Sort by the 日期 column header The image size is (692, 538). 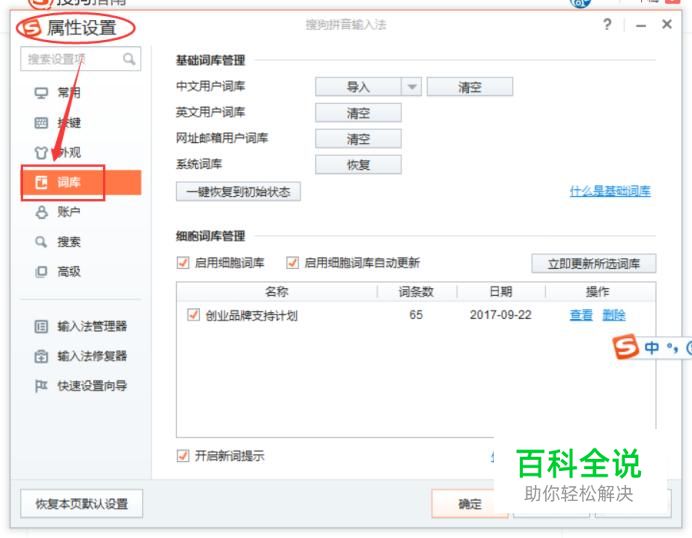(x=500, y=292)
